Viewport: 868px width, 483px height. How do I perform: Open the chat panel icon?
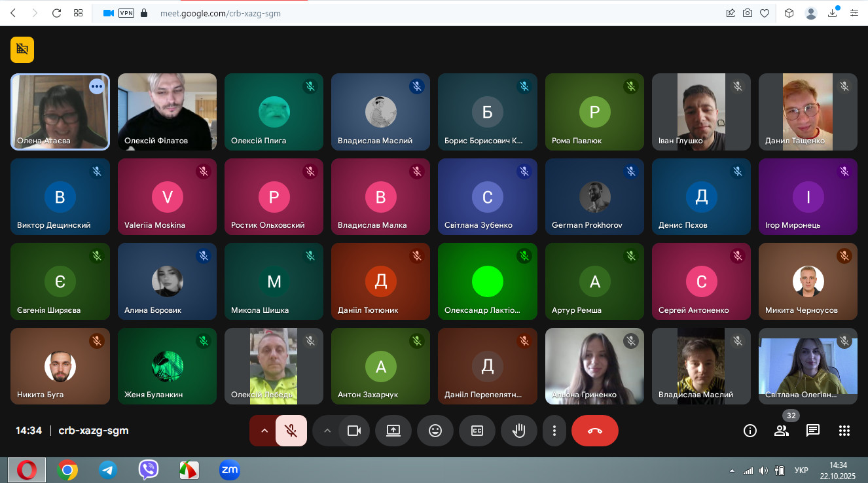click(813, 431)
